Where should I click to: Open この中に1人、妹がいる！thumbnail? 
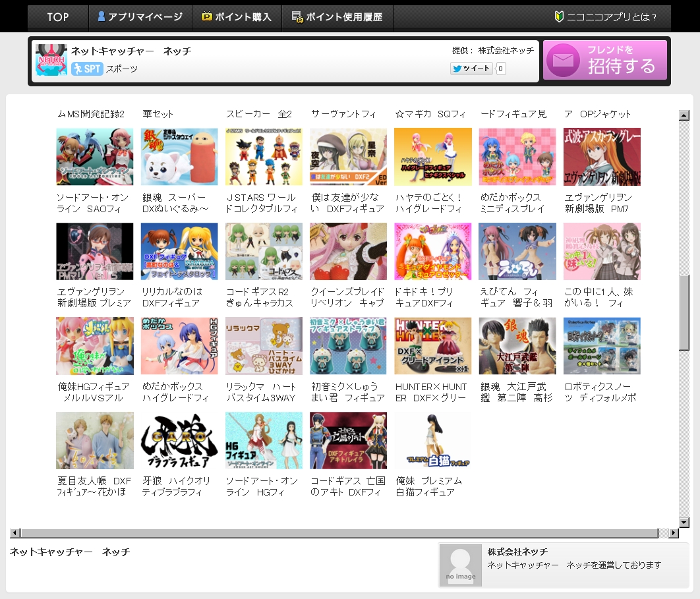[602, 251]
